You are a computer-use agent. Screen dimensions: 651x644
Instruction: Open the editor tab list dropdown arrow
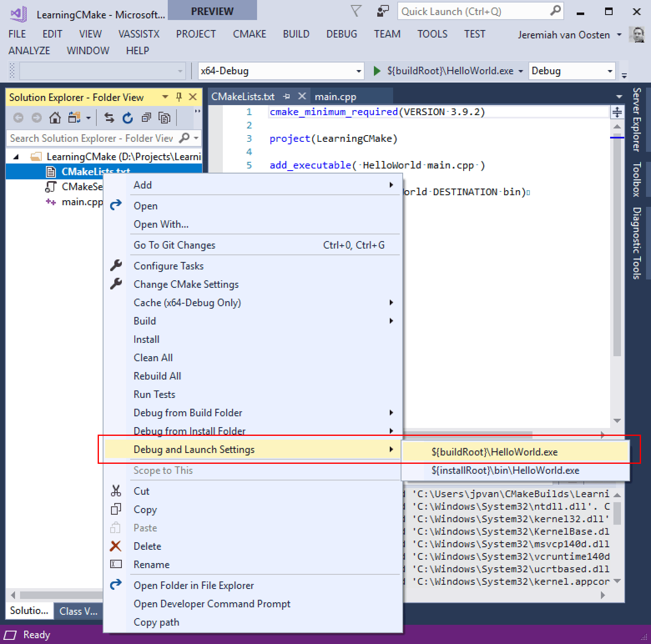pos(619,97)
